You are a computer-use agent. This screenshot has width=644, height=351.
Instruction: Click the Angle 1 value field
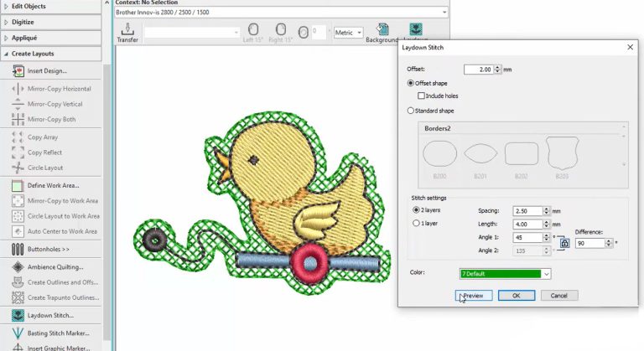[527, 237]
